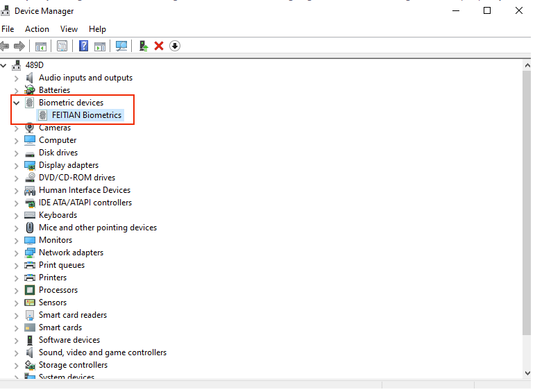The image size is (535, 392).
Task: Click the scrollbar down arrow
Action: coord(527,373)
